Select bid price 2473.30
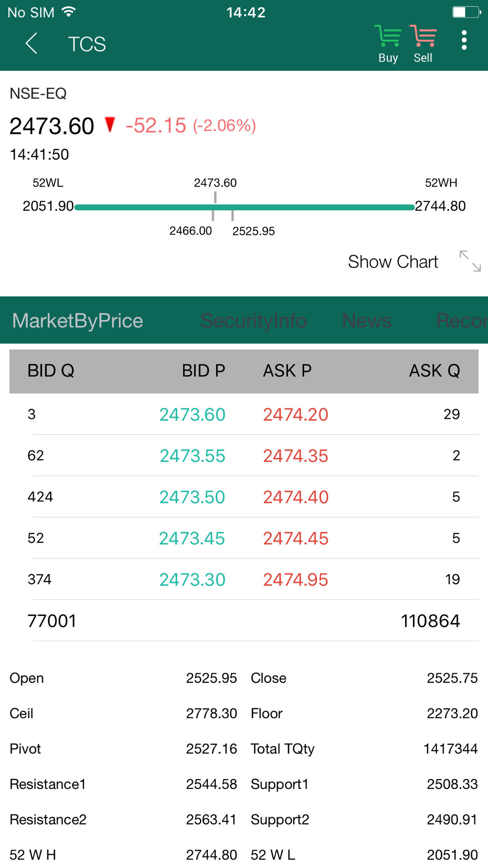 pyautogui.click(x=192, y=579)
